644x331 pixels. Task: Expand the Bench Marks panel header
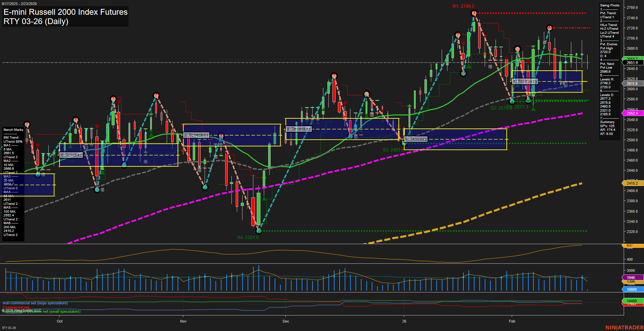13,129
